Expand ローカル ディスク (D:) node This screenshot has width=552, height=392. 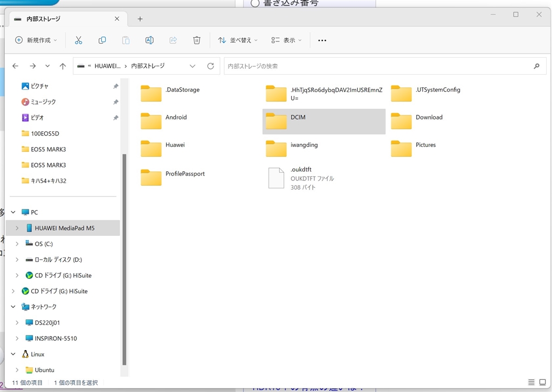point(17,260)
